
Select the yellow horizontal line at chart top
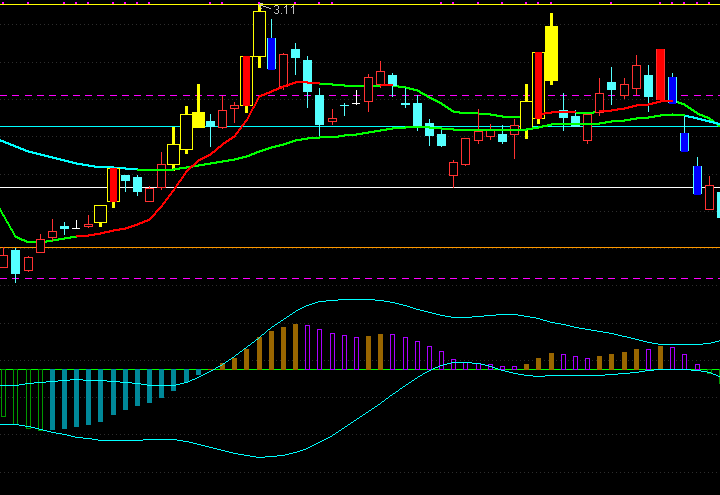tap(360, 5)
